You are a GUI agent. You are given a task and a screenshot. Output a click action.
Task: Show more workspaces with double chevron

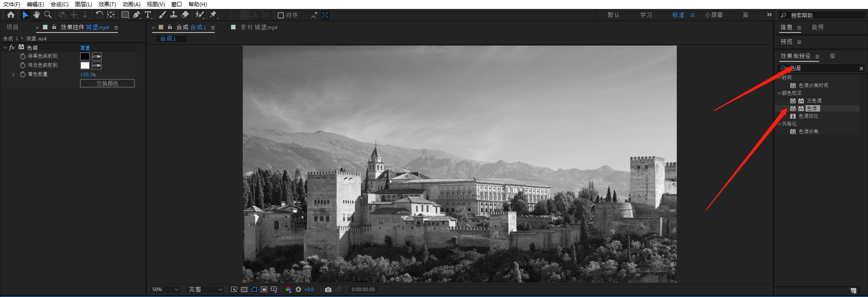769,15
